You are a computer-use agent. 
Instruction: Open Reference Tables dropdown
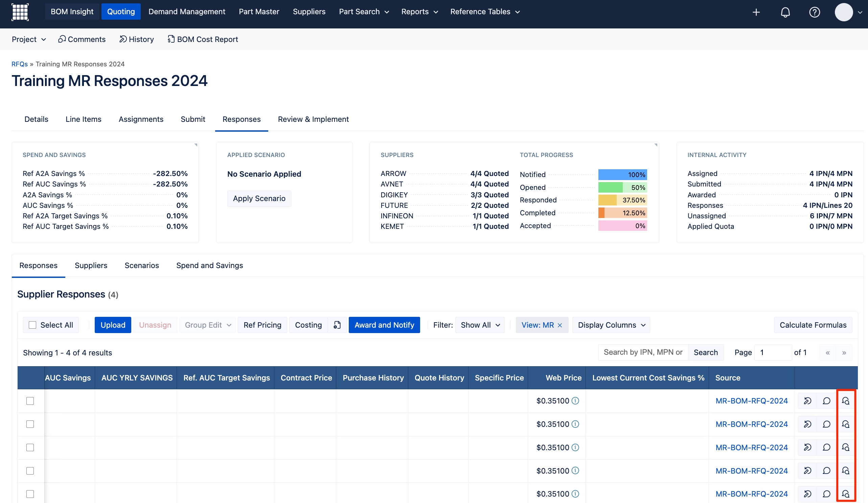point(485,12)
